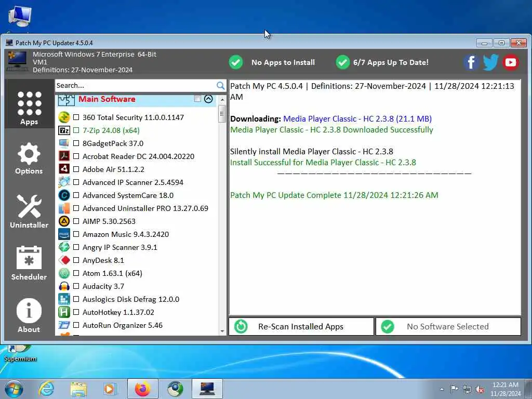Screen dimensions: 532x399
Task: Check the AnyDesk 8.1 checkbox
Action: pos(76,260)
